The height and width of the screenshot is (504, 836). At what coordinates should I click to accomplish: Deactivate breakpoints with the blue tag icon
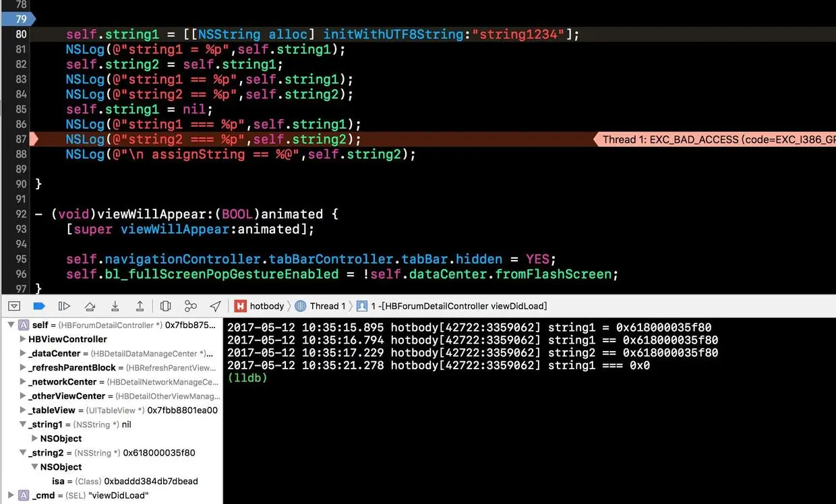click(39, 306)
